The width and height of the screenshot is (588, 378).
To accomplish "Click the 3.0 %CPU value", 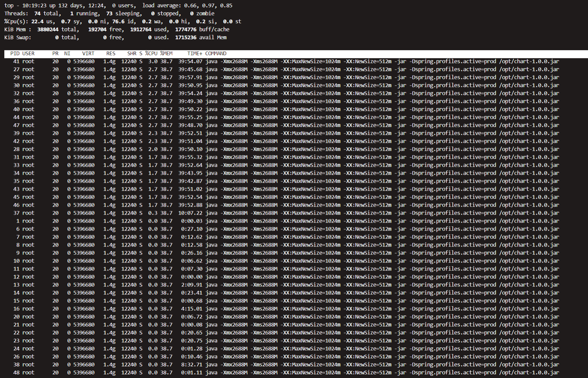I will (153, 62).
